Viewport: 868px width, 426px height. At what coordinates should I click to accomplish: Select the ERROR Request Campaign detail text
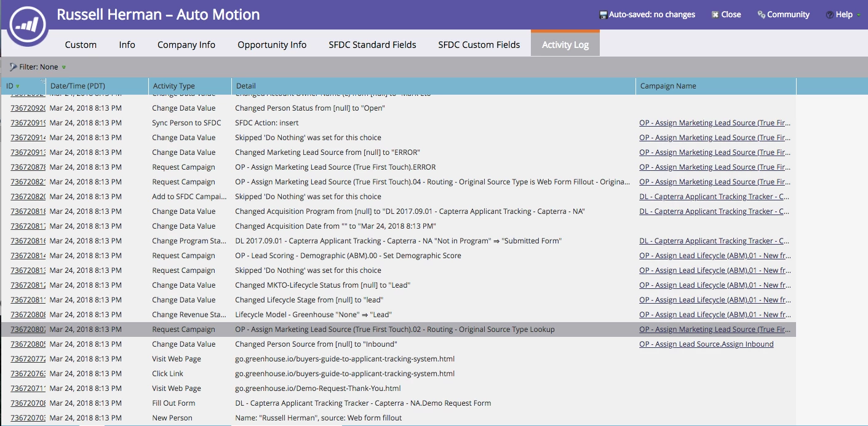click(x=335, y=167)
